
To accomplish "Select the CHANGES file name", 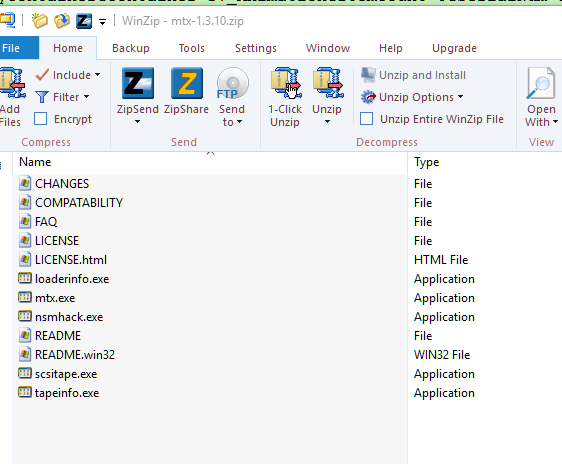I will (x=62, y=184).
